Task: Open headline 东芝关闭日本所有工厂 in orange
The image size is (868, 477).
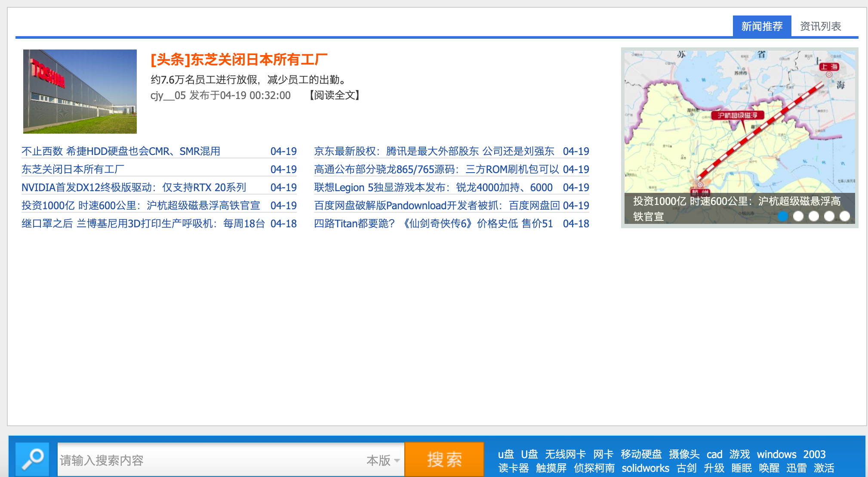Action: pyautogui.click(x=239, y=59)
